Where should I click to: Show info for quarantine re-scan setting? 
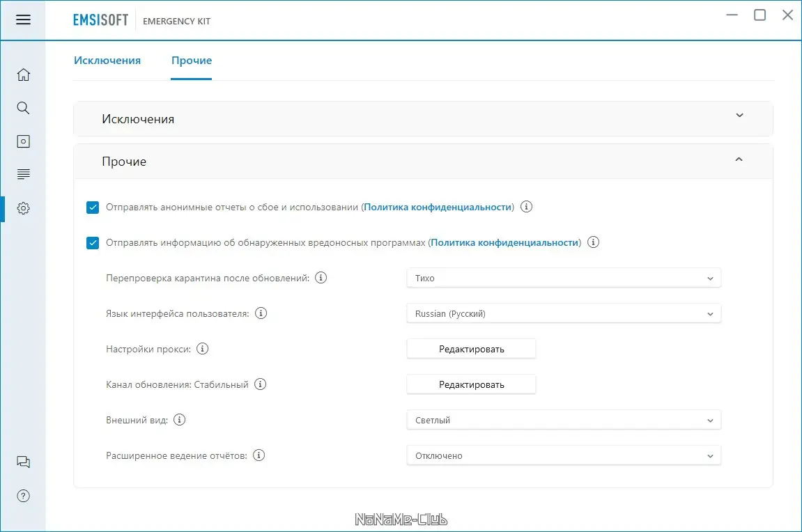(x=321, y=278)
